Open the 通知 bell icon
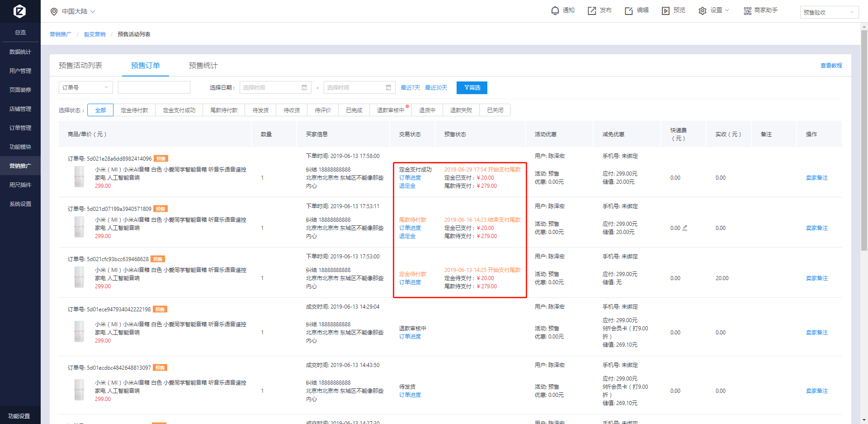 coord(555,10)
